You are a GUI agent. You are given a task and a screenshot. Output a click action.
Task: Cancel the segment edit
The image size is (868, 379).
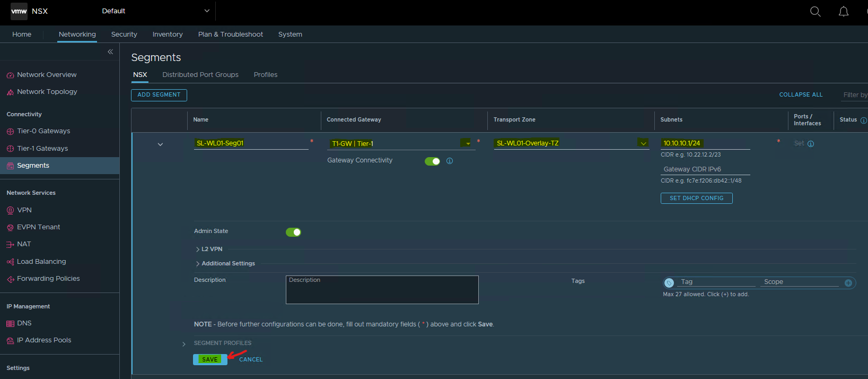point(251,359)
